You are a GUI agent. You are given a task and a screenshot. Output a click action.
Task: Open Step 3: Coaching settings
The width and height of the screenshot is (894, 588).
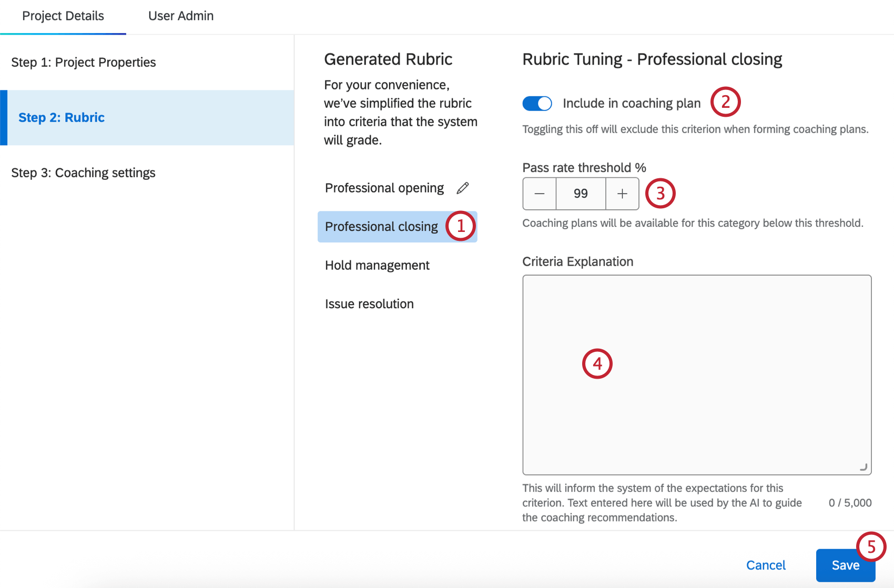83,173
